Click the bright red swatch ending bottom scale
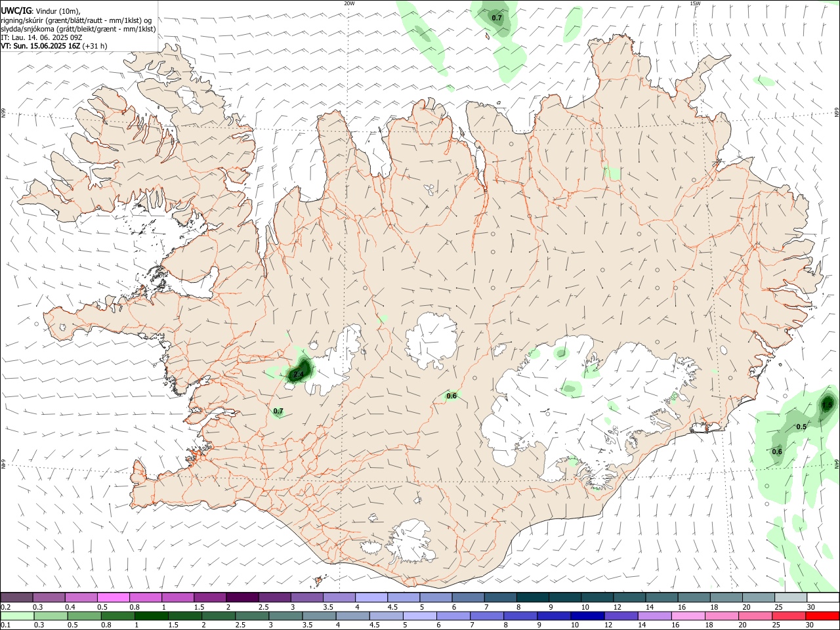Screen dimensions: 840x630 822,616
